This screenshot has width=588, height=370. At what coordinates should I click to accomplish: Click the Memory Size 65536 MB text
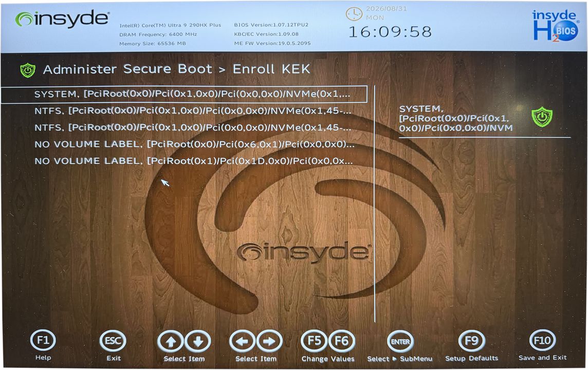point(153,44)
